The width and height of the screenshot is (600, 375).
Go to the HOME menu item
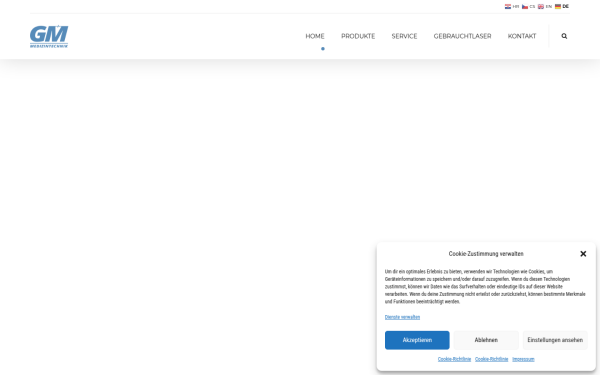pyautogui.click(x=315, y=36)
